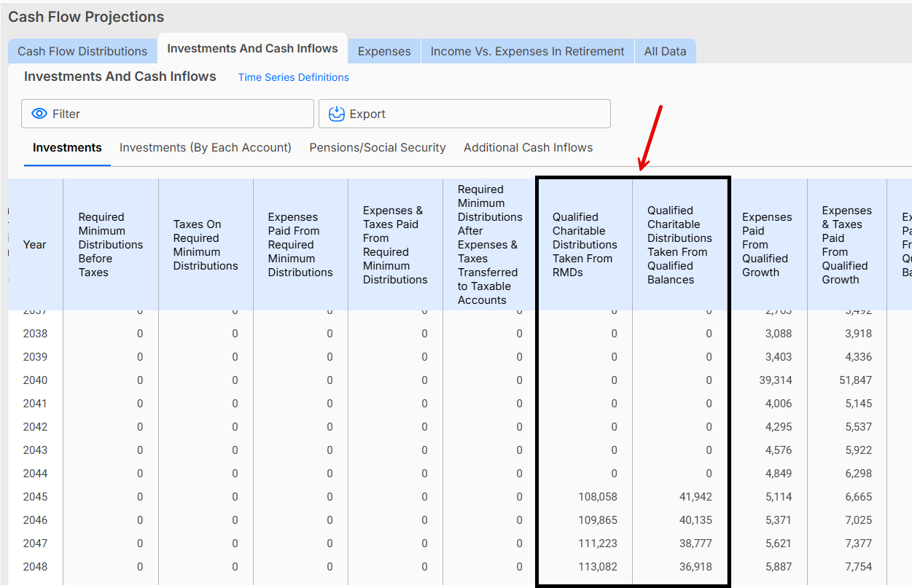Click Expenses & Taxes Paid From Required Minimum Distributions header
This screenshot has height=588, width=912.
pos(395,245)
